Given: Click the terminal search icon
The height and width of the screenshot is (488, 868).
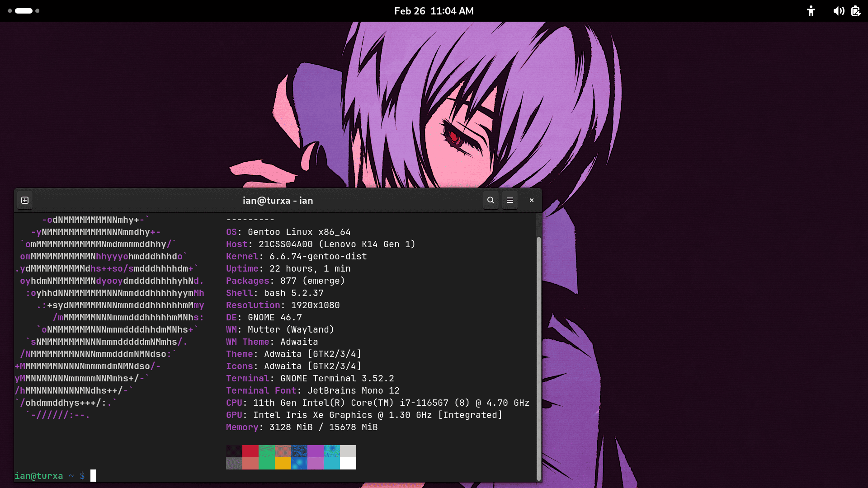Looking at the screenshot, I should [x=491, y=200].
